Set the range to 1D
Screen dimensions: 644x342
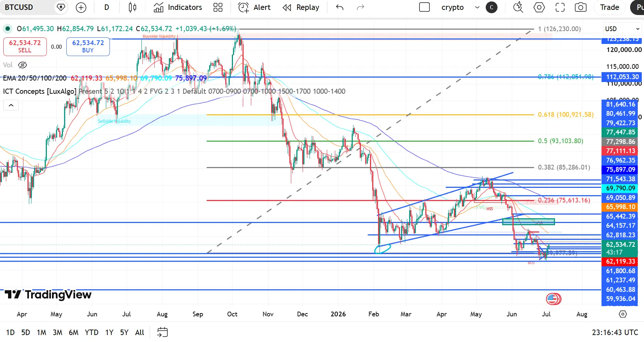(x=10, y=332)
